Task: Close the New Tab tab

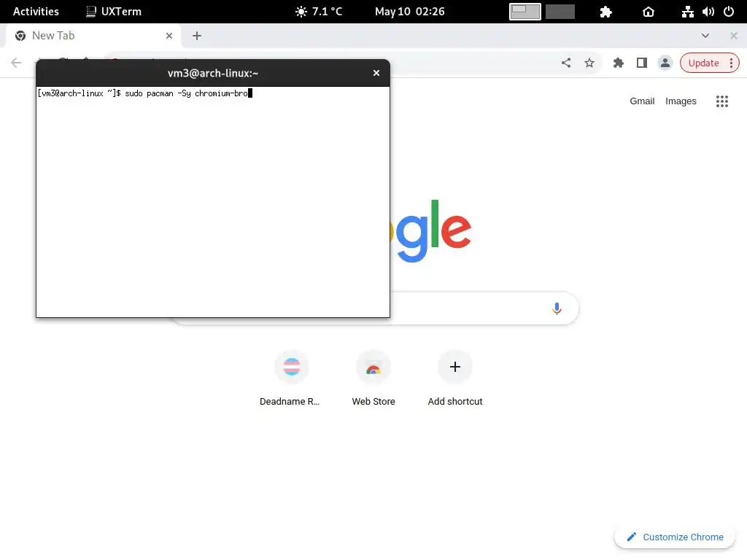Action: (x=169, y=36)
